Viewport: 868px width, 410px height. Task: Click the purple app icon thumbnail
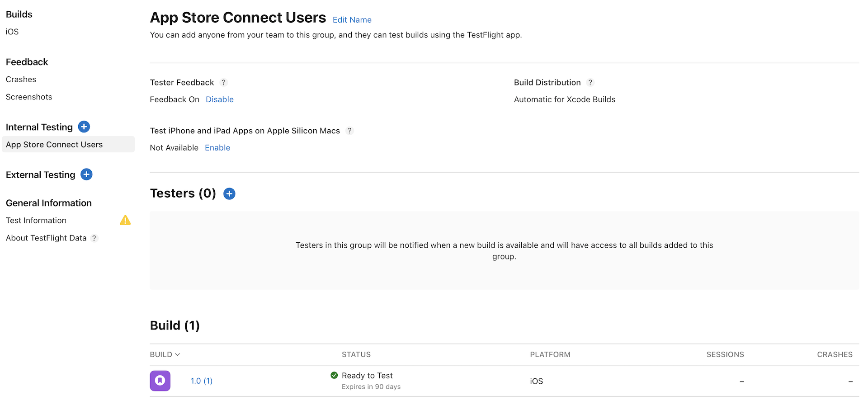click(160, 381)
